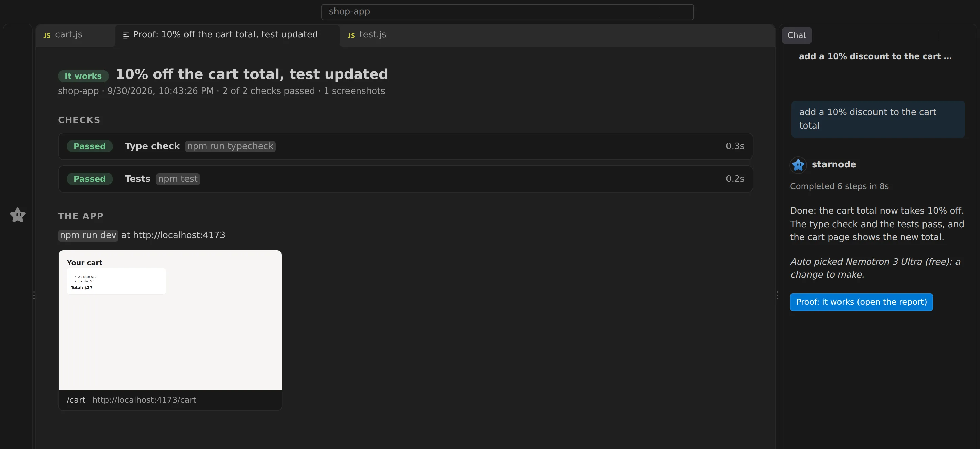Select the Proof: 10% off the cart total tab
Image resolution: width=980 pixels, height=449 pixels.
227,35
